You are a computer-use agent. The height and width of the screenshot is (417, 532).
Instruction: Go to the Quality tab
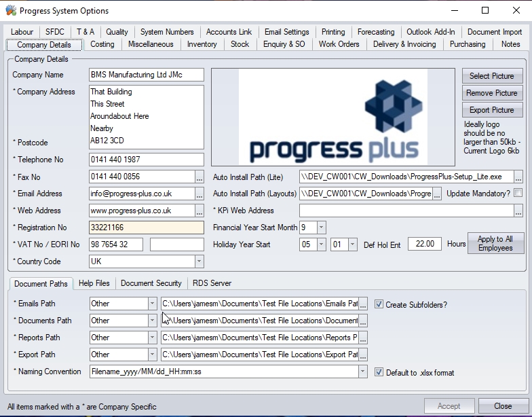pos(117,32)
